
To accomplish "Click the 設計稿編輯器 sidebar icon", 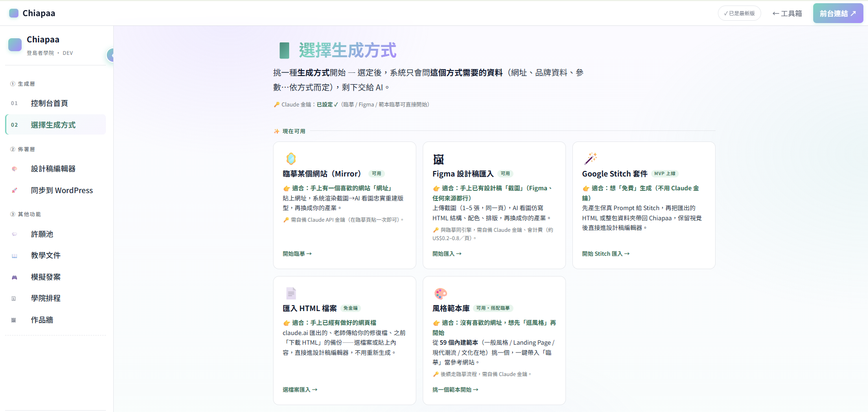I will click(x=14, y=169).
